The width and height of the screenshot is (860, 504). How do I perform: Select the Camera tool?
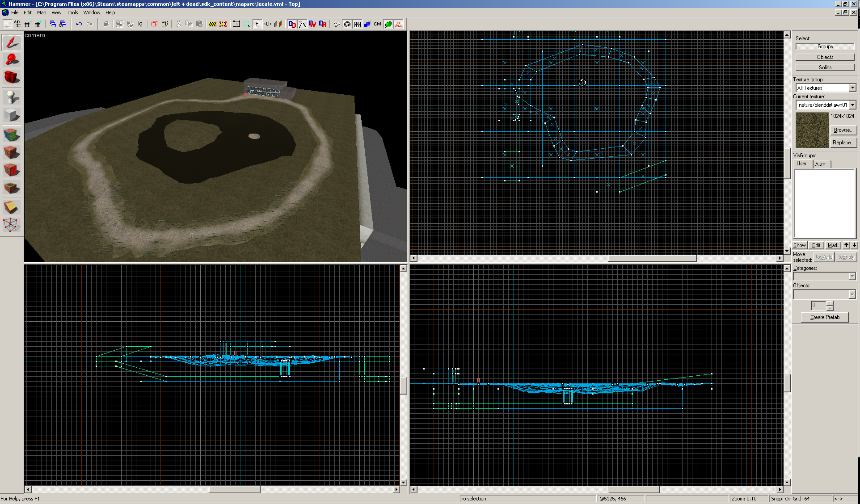(12, 77)
